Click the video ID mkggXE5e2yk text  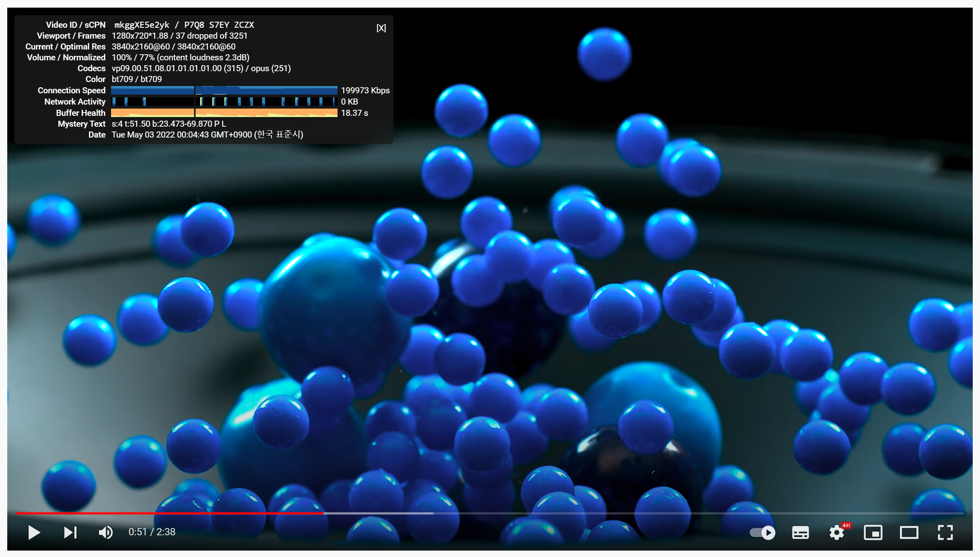point(142,25)
